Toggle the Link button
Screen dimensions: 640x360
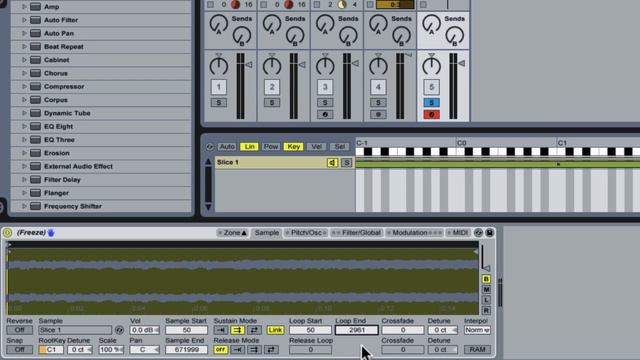(x=276, y=330)
